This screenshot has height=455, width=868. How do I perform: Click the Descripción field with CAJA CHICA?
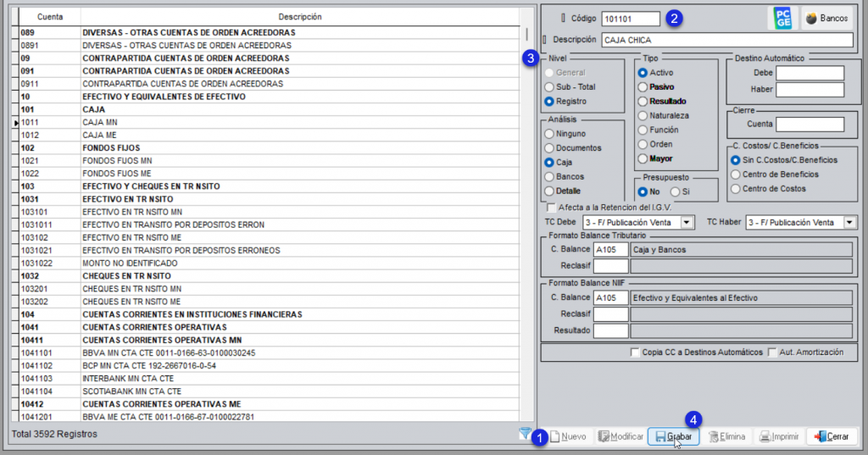pos(727,40)
